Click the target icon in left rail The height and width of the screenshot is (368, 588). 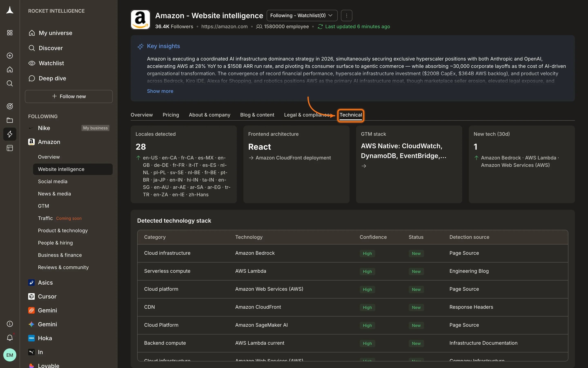point(10,106)
